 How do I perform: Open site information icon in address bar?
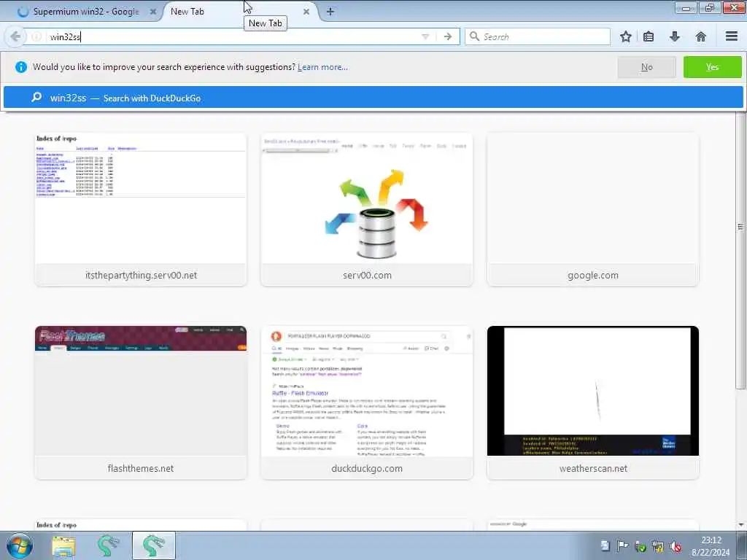(x=36, y=36)
